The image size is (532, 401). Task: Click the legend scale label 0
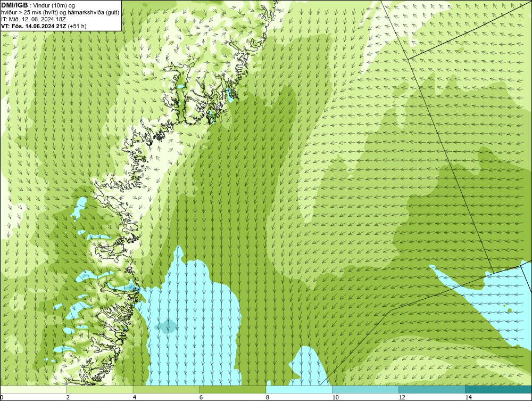coord(2,398)
